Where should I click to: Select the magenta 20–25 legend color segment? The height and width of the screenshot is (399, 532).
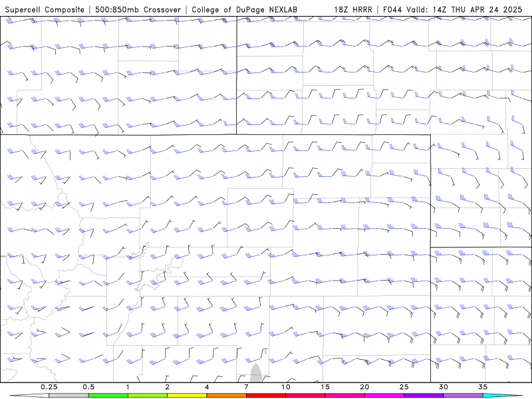pos(384,396)
